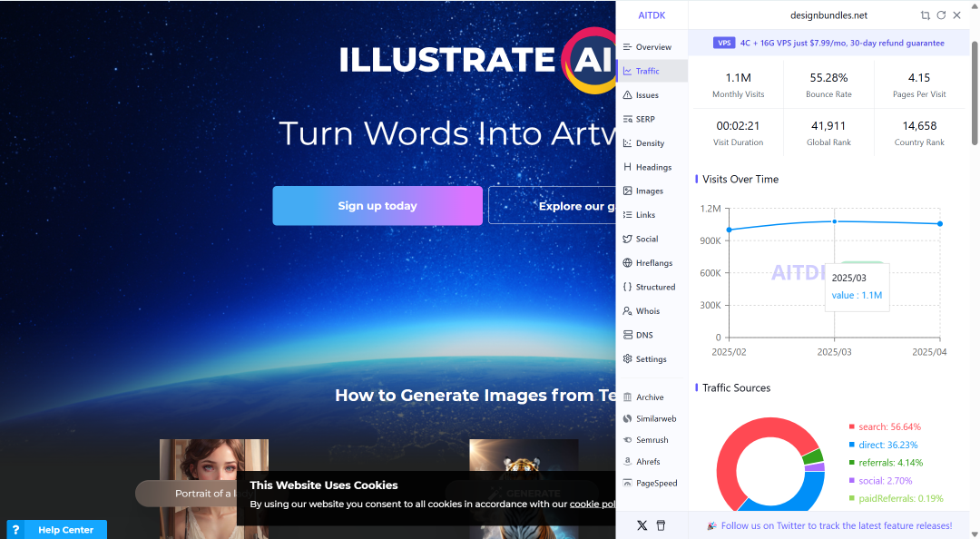Click the AITDK logo tab
The width and height of the screenshot is (980, 539).
[652, 15]
